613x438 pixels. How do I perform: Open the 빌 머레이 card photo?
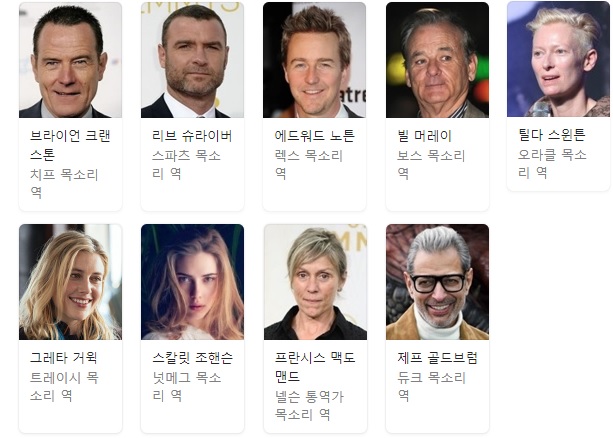(437, 60)
